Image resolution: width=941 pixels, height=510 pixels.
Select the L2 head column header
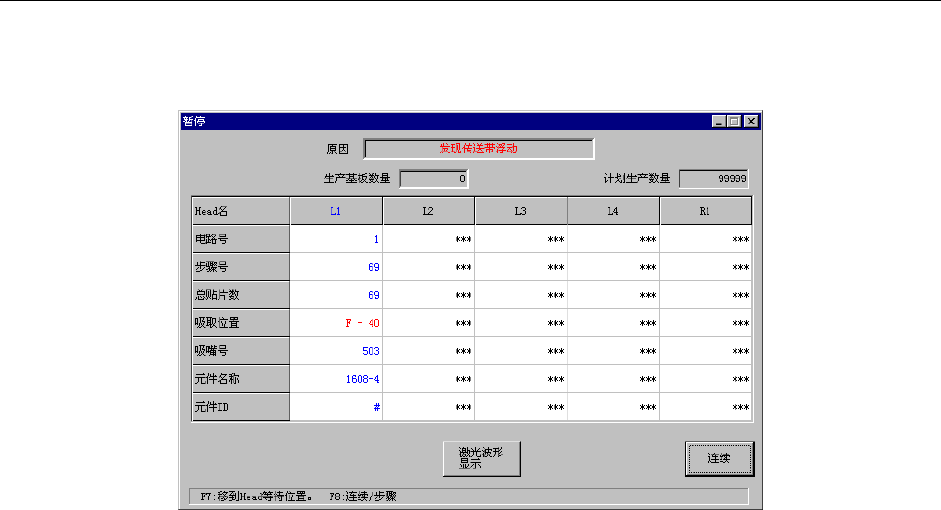click(x=428, y=211)
